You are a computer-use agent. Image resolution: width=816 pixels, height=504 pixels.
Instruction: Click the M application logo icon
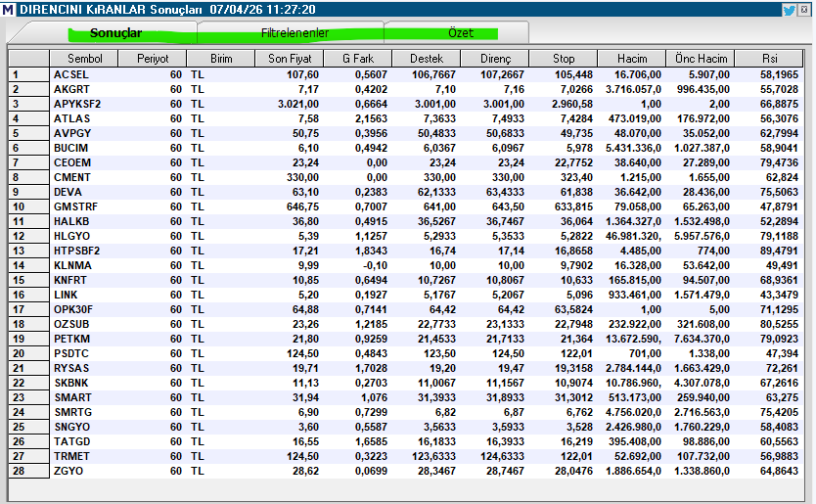click(x=7, y=10)
